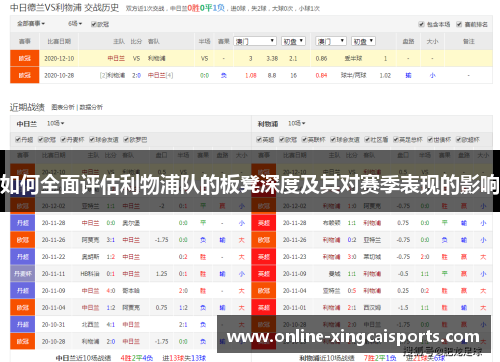Click the 欧冠 badge in 利物浦's 20-11-26 row

point(264,240)
